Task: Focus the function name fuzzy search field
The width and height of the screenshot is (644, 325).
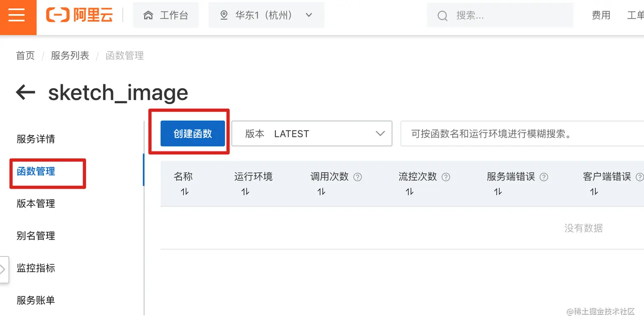Action: (x=522, y=133)
